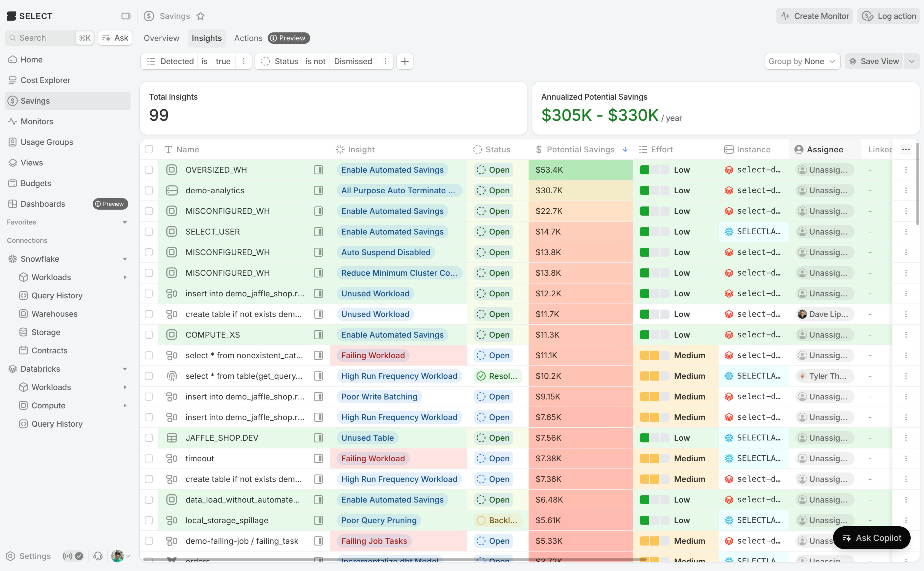Click the connection status broadcast icon

pyautogui.click(x=68, y=556)
